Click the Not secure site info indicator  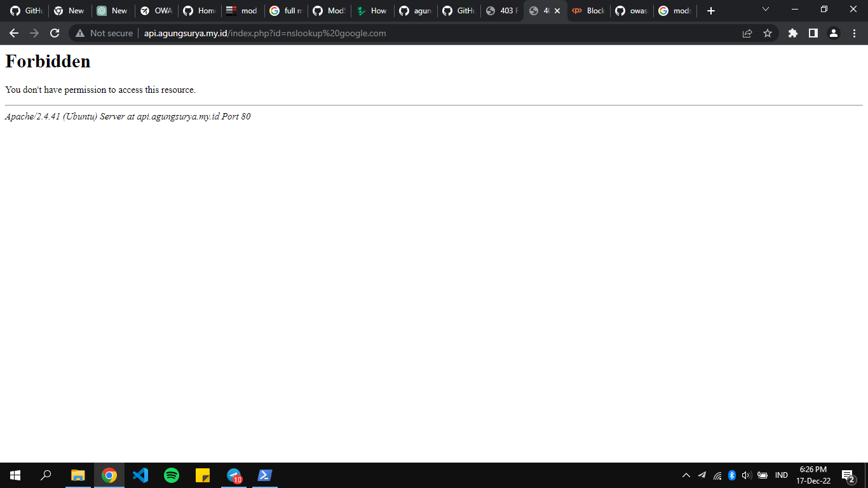pyautogui.click(x=104, y=33)
